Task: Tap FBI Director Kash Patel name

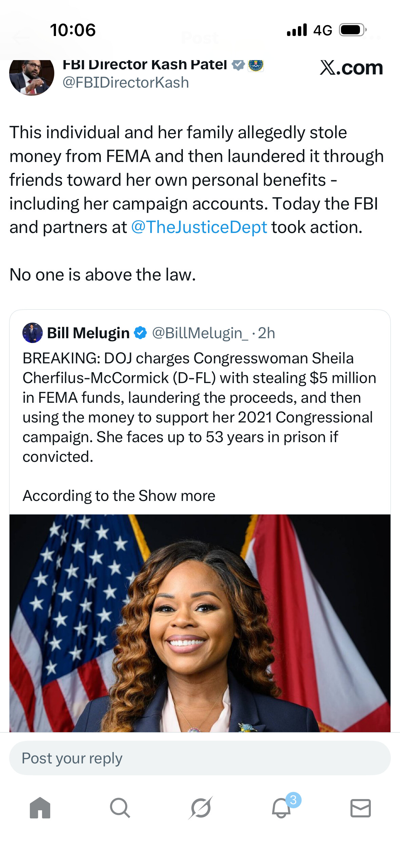Action: click(x=145, y=65)
